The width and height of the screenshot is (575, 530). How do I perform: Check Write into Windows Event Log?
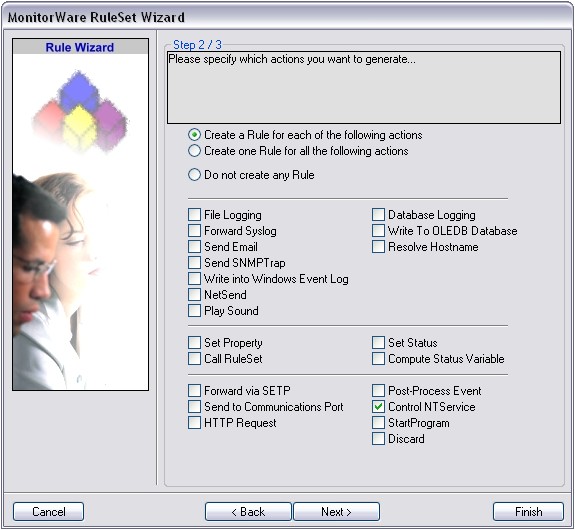(194, 279)
